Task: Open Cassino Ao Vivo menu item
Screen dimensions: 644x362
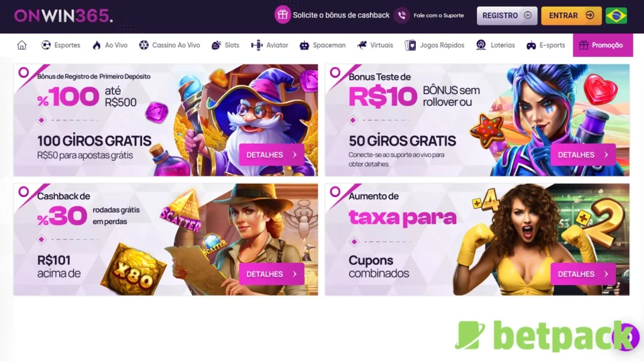Action: click(x=169, y=45)
